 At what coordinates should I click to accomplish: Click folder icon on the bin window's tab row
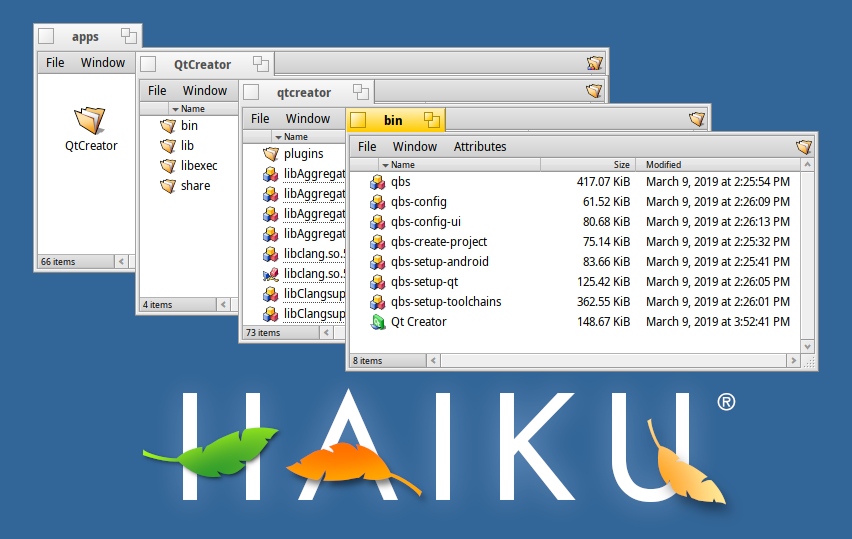(697, 118)
